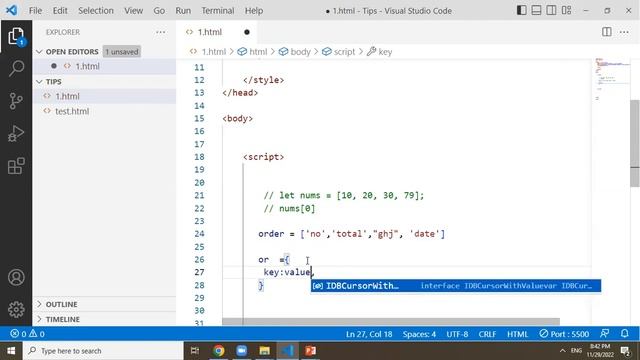The width and height of the screenshot is (640, 360).
Task: Open Task View on taskbar
Action: coord(195,351)
